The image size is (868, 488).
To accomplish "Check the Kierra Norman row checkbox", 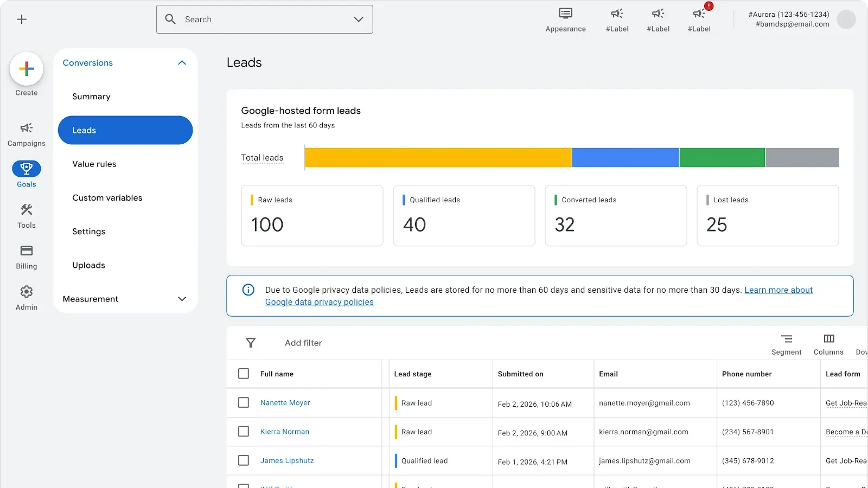I will pos(244,431).
